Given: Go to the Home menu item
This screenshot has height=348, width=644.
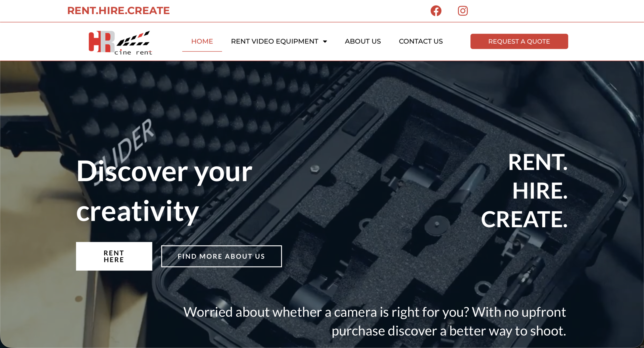Looking at the screenshot, I should point(202,41).
